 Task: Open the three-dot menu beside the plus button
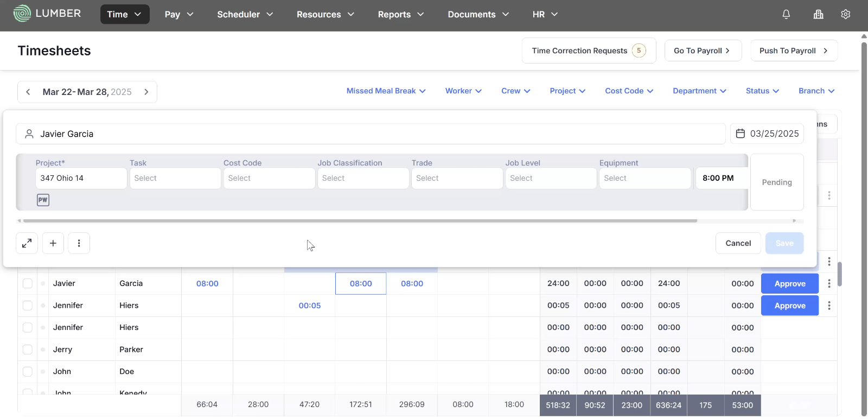click(79, 243)
